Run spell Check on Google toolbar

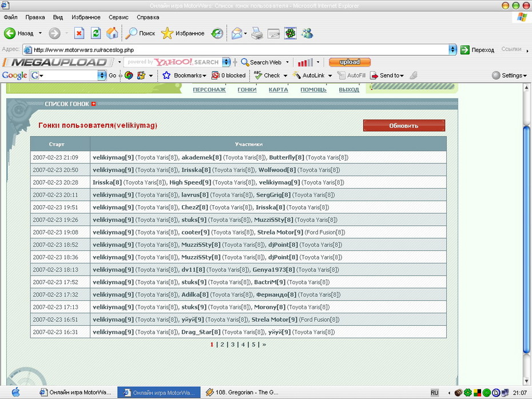coord(267,75)
